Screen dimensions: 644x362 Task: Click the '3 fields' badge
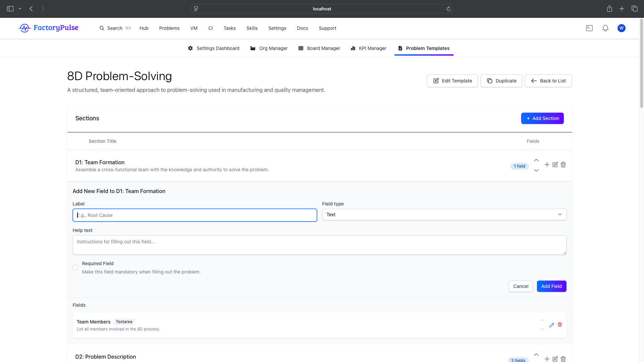click(518, 360)
